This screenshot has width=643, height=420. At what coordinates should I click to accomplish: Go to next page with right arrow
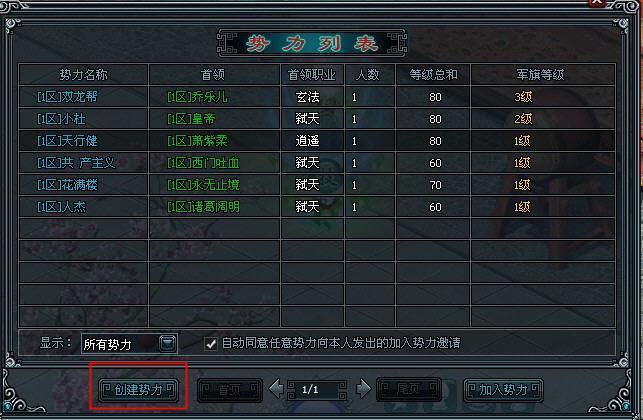(x=363, y=389)
